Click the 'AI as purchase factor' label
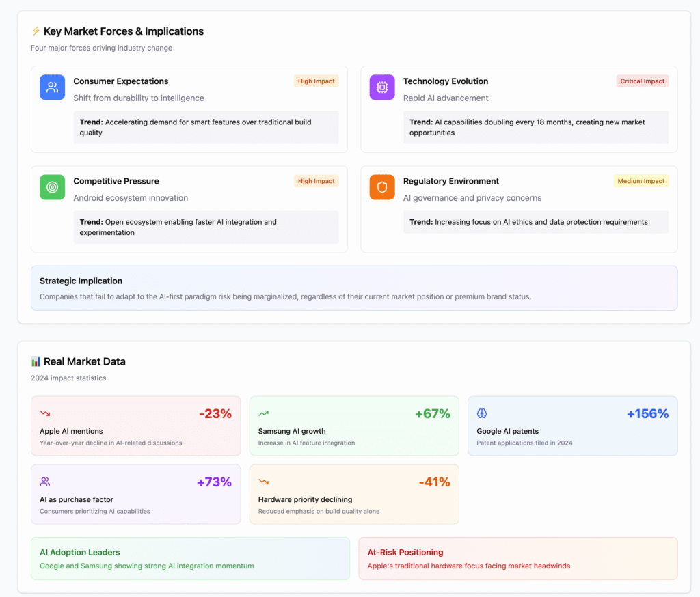The height and width of the screenshot is (597, 700). point(77,500)
